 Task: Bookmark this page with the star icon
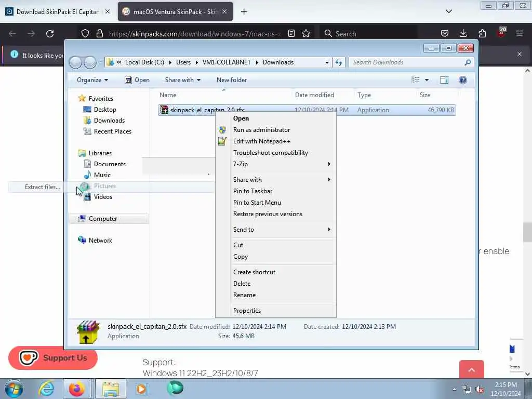tap(306, 33)
